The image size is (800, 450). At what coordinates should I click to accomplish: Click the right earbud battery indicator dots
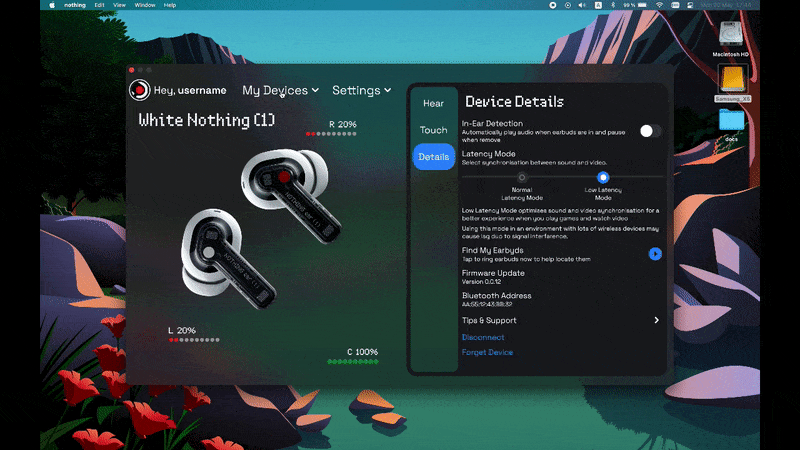[x=331, y=134]
